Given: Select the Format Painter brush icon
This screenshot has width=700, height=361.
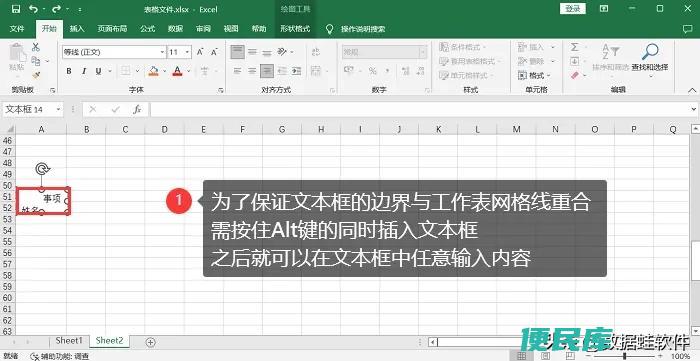Looking at the screenshot, I should pyautogui.click(x=36, y=75).
